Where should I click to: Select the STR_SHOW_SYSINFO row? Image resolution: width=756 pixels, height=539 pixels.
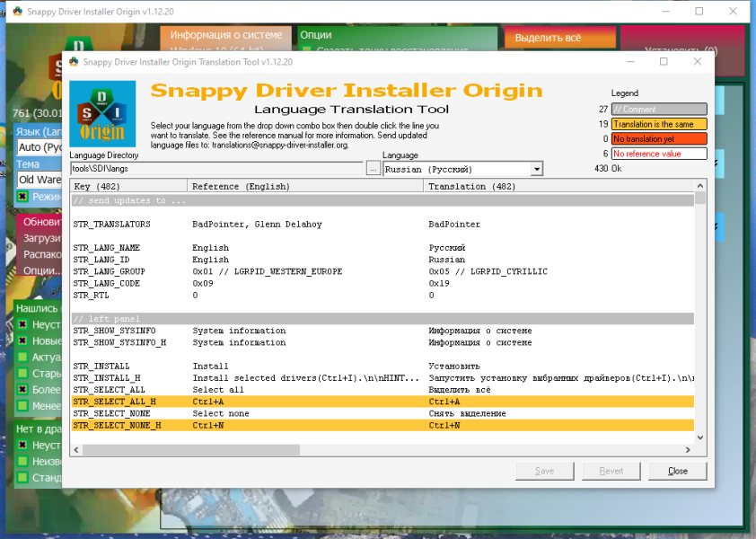coord(382,331)
